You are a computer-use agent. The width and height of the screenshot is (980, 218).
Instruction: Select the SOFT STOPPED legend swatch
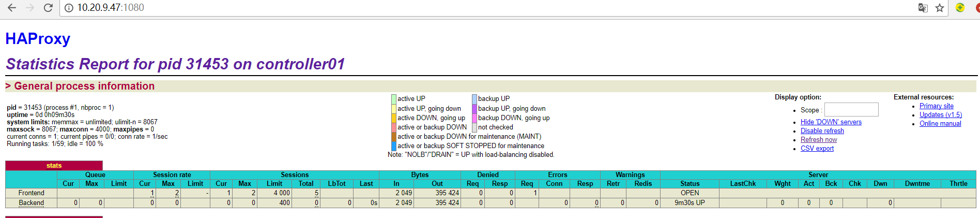(394, 146)
